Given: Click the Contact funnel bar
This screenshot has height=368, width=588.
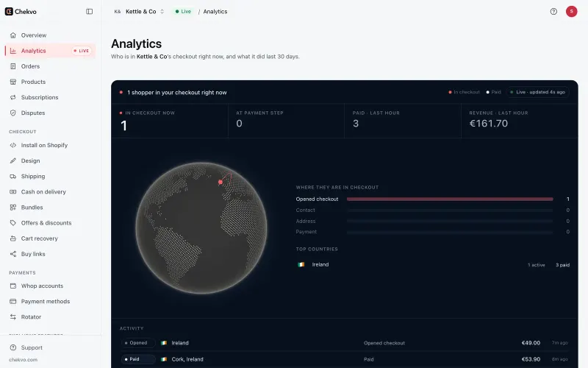Looking at the screenshot, I should pos(450,210).
